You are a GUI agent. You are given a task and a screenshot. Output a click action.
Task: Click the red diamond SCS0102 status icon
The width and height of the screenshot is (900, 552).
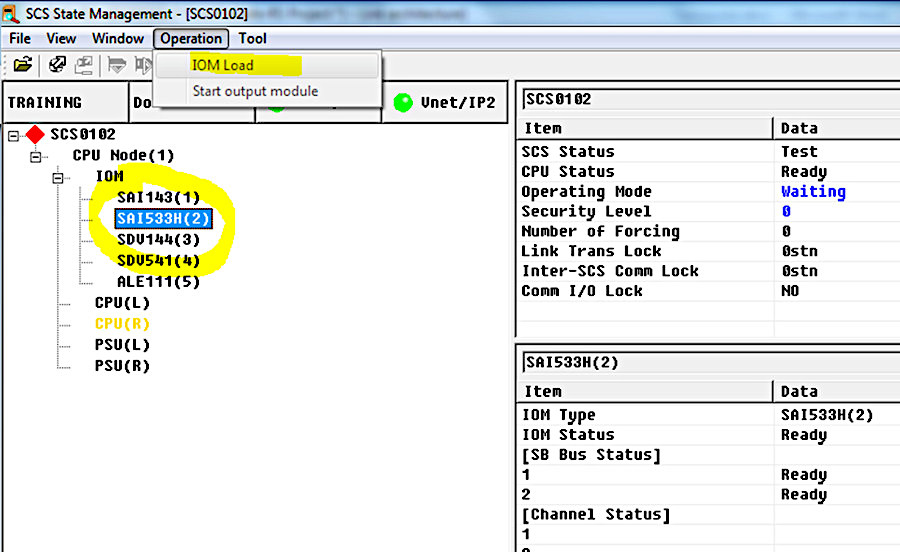pos(35,134)
